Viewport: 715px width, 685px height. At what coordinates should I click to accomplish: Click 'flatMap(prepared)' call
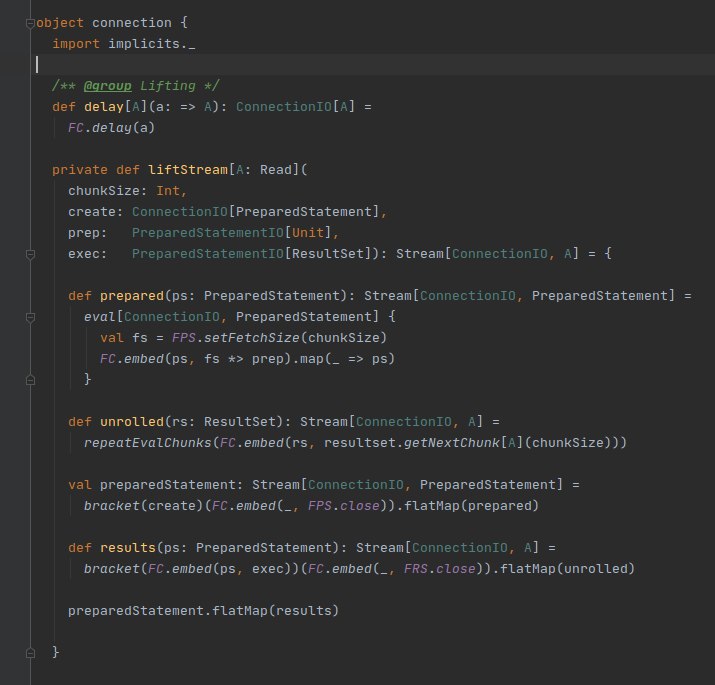point(472,505)
